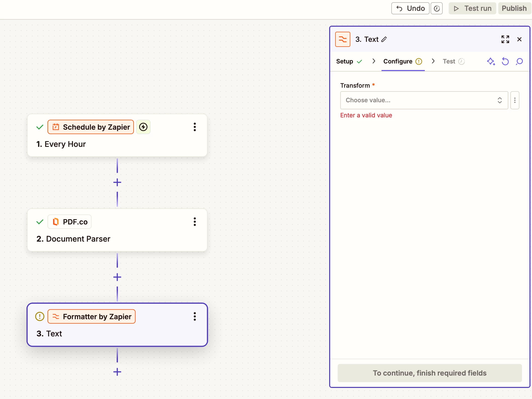Click Formatter icon in panel header
This screenshot has width=532, height=399.
point(343,39)
